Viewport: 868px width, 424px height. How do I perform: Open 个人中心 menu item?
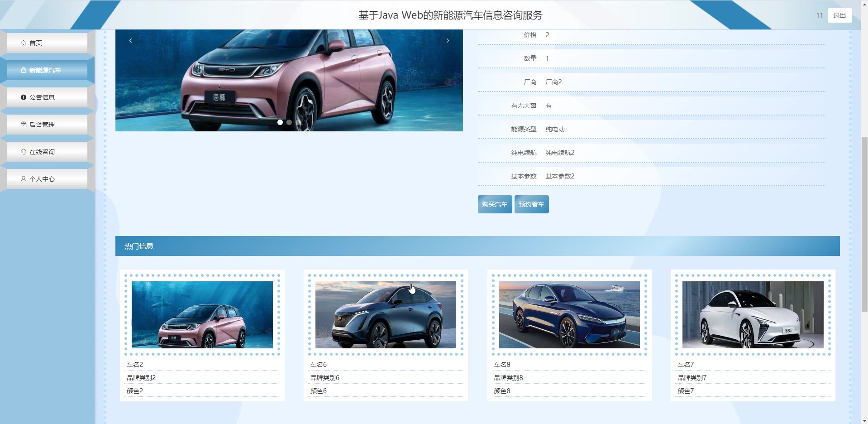(47, 179)
